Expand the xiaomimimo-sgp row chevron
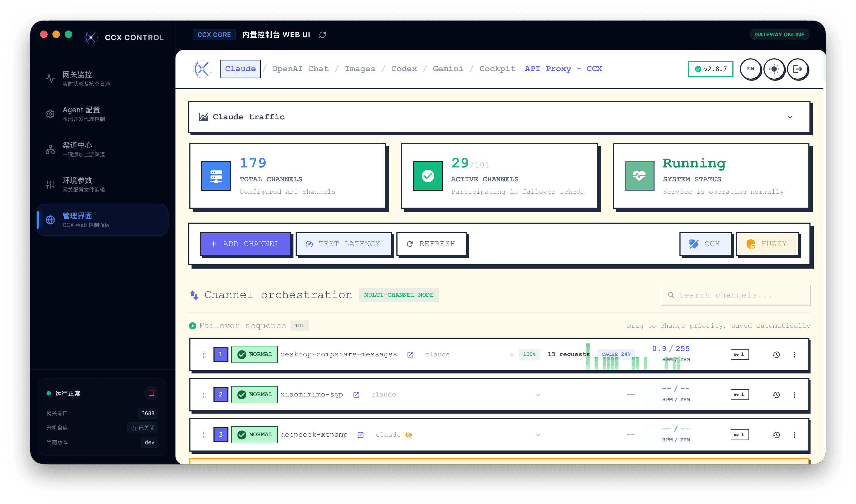The height and width of the screenshot is (504, 856). [x=538, y=395]
